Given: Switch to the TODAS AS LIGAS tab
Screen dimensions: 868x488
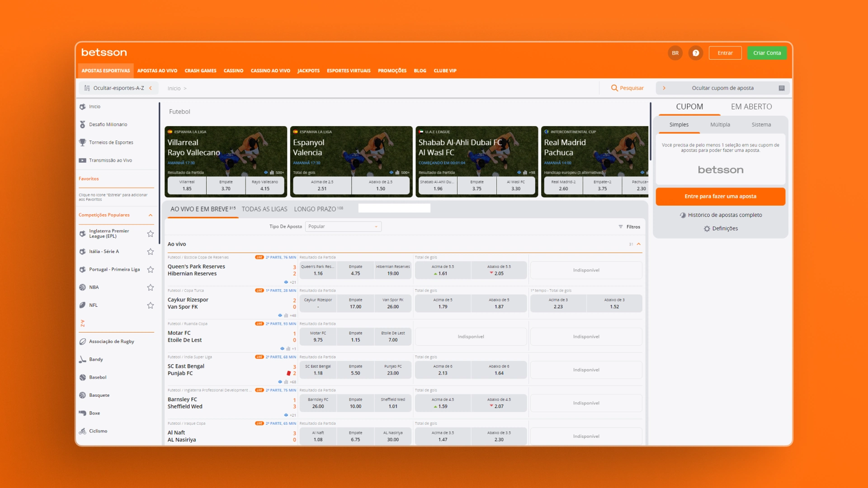Looking at the screenshot, I should pos(264,209).
